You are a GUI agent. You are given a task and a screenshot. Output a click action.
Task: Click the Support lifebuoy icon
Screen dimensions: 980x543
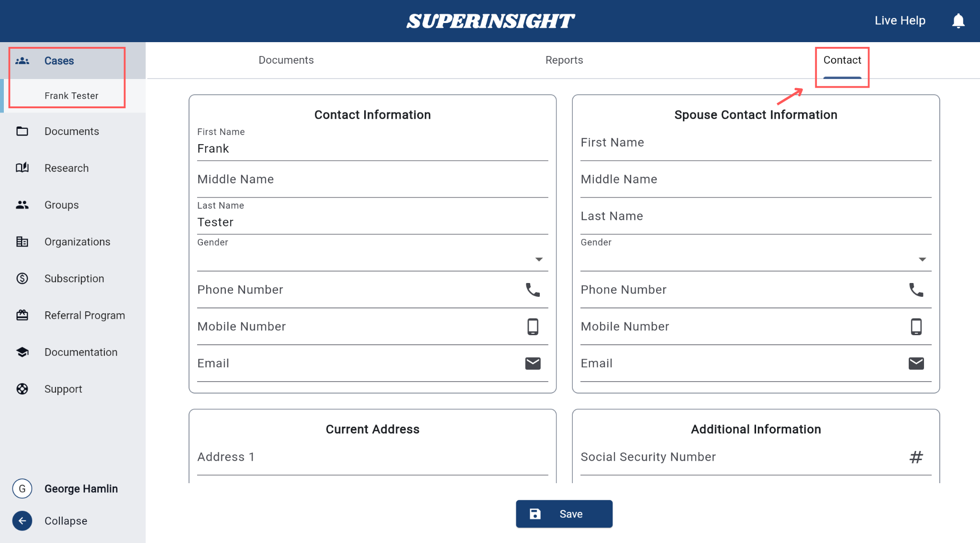point(22,389)
